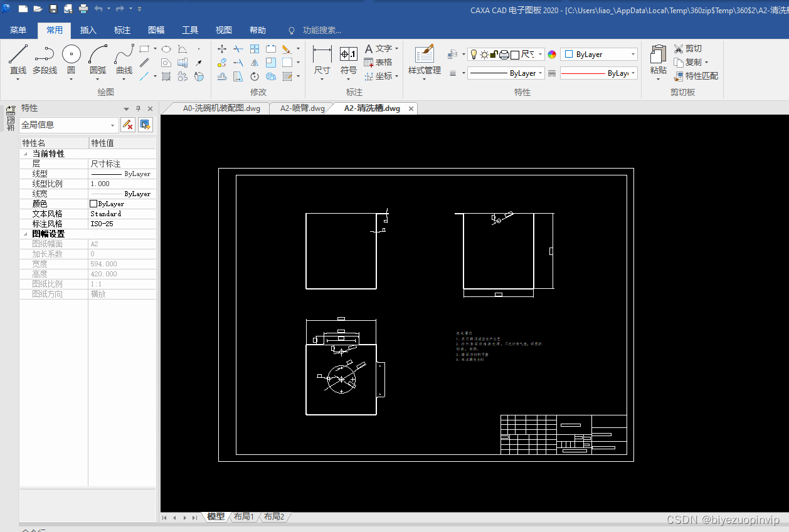Click the open file folder icon

[x=38, y=9]
